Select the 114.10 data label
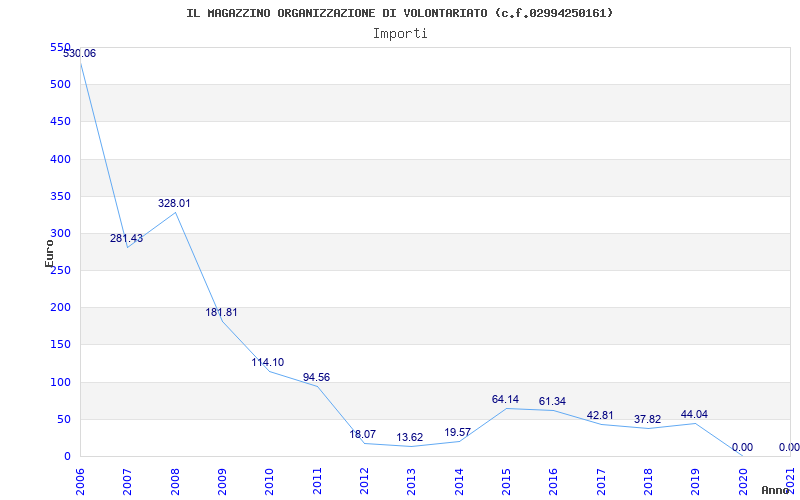Screen dimensions: 800x500 click(268, 362)
